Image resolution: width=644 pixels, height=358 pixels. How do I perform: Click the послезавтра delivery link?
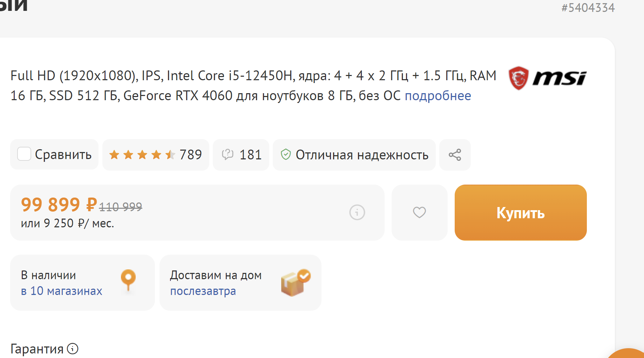[x=203, y=291]
